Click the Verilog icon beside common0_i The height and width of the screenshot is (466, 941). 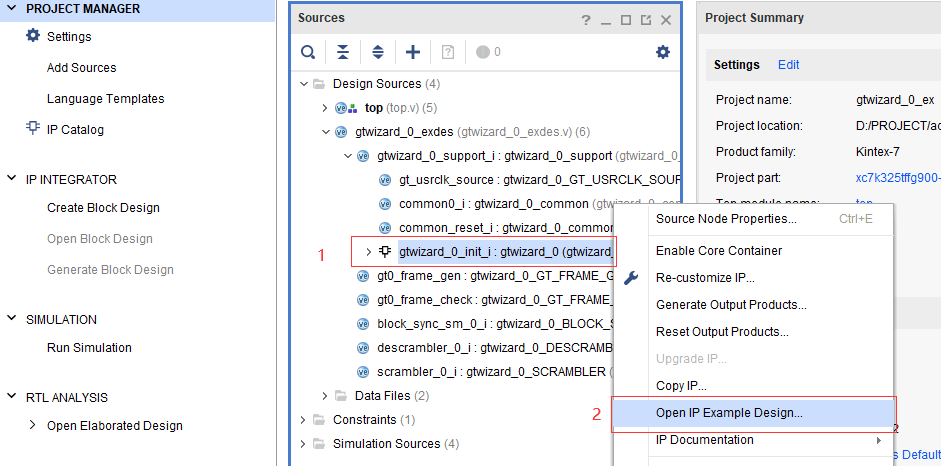[385, 204]
